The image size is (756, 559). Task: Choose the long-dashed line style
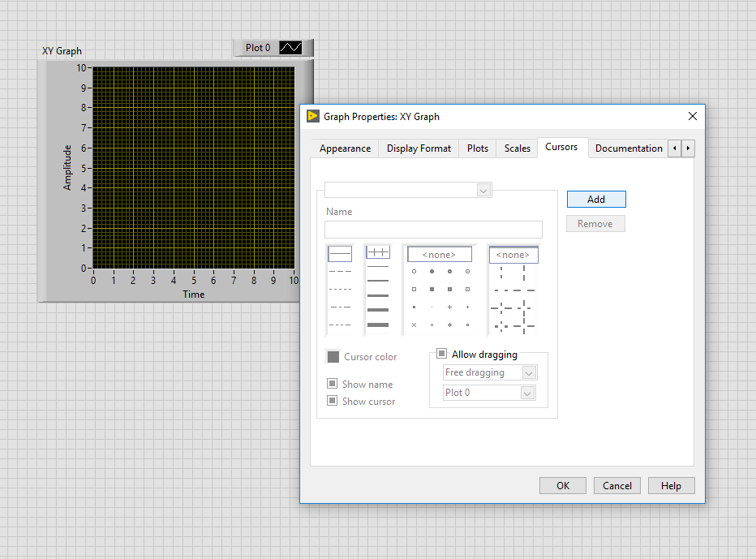tap(340, 272)
